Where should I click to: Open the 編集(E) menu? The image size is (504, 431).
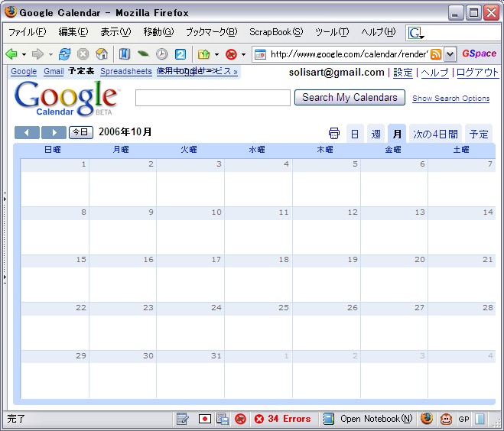pyautogui.click(x=73, y=32)
